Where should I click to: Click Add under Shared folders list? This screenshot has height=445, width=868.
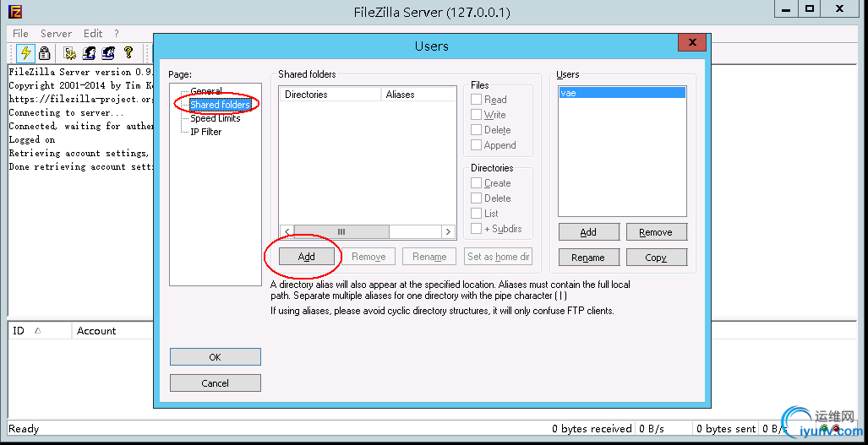tap(306, 257)
